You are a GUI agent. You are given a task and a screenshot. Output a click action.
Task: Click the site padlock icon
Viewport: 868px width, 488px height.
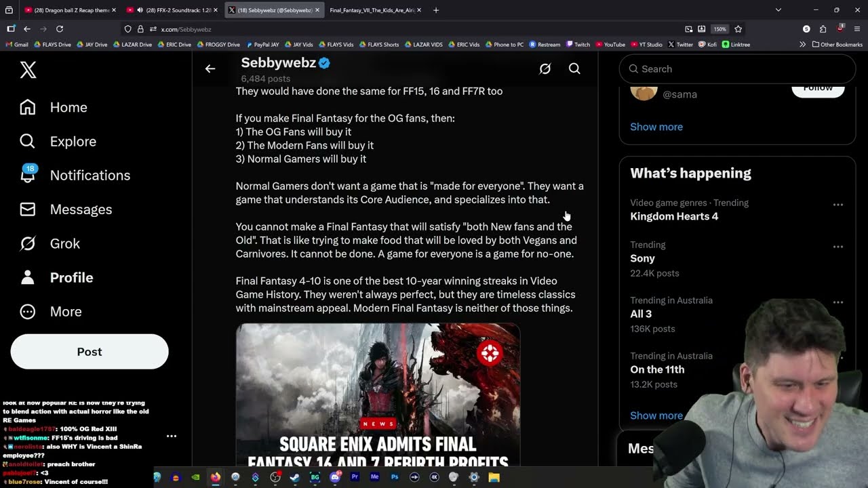pos(140,29)
